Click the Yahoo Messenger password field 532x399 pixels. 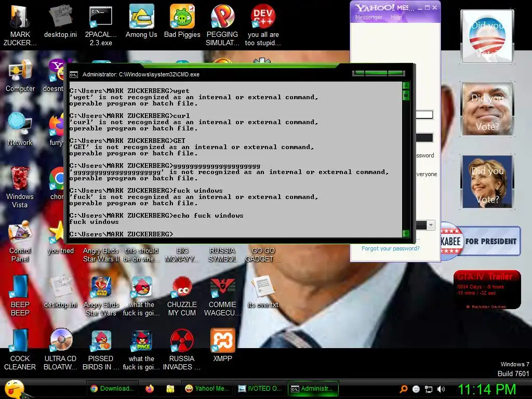tap(424, 137)
